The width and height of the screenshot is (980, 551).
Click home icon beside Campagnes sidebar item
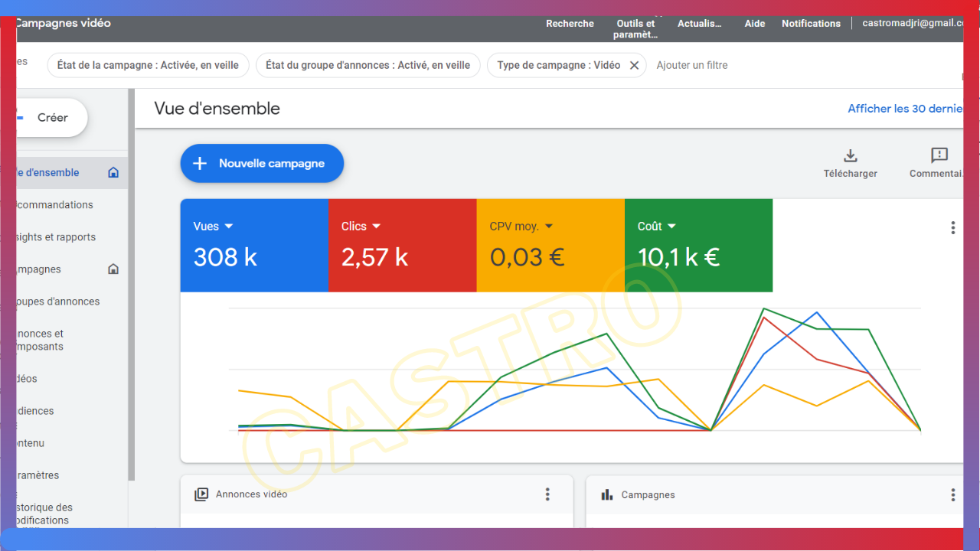113,269
